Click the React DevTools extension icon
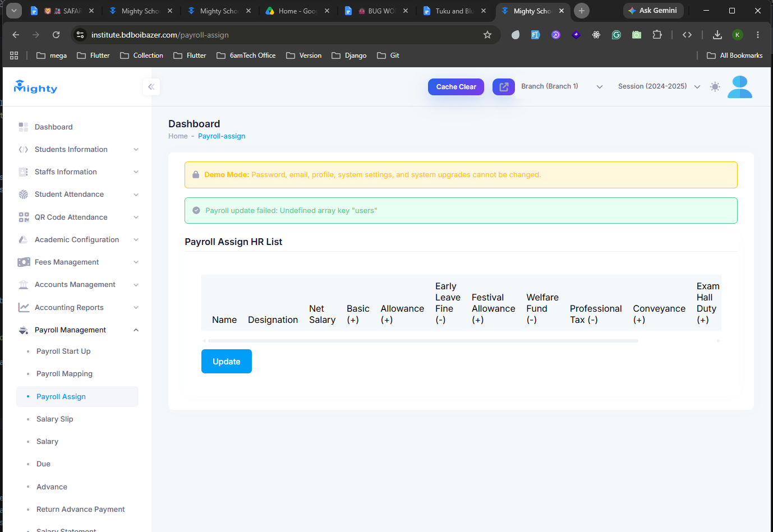This screenshot has height=532, width=773. tap(596, 35)
